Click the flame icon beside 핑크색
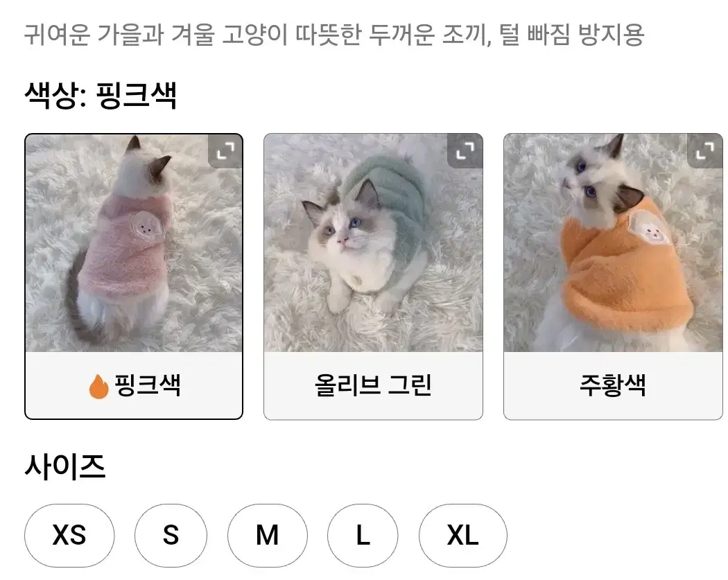Viewport: 728px width, 580px height. pyautogui.click(x=99, y=387)
